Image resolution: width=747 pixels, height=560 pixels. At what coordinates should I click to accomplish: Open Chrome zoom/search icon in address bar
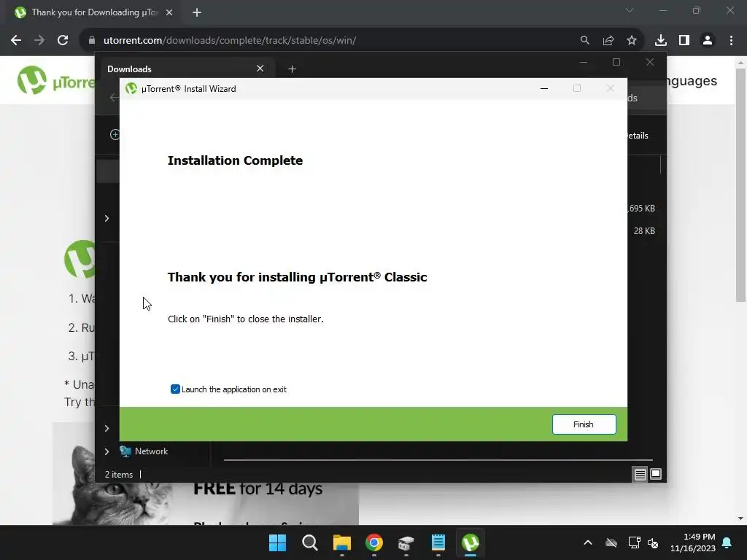point(584,41)
